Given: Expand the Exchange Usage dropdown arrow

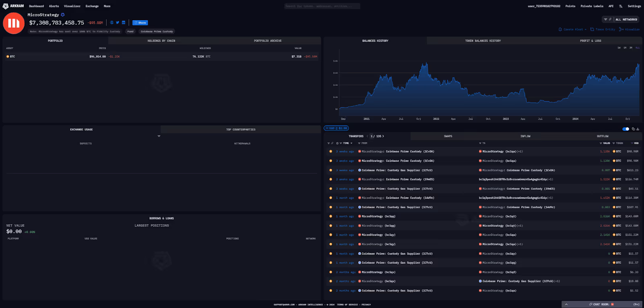Looking at the screenshot, I should 159,136.
